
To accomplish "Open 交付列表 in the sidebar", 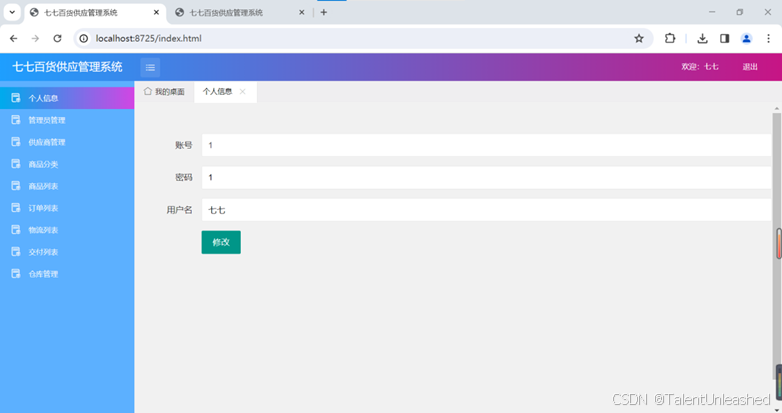I will [67, 251].
